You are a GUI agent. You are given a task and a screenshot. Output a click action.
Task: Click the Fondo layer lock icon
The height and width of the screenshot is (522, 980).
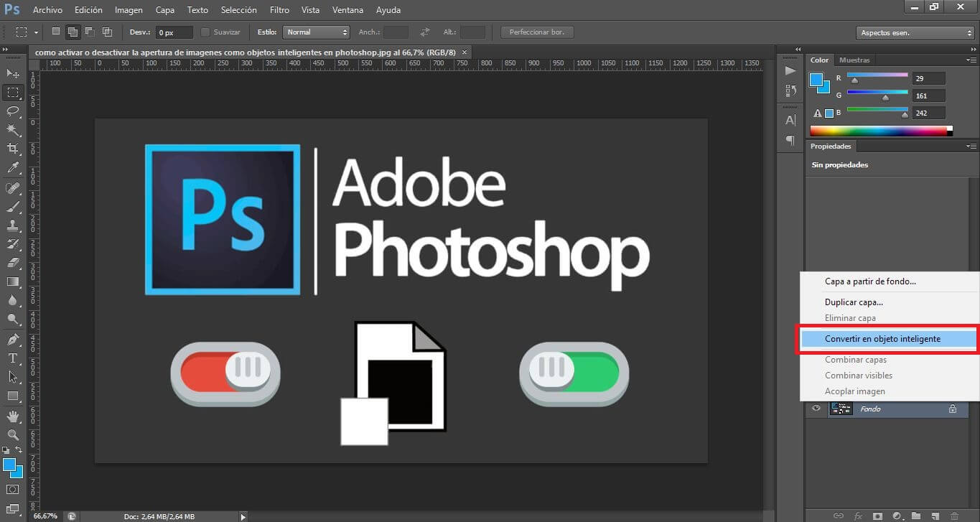coord(953,409)
